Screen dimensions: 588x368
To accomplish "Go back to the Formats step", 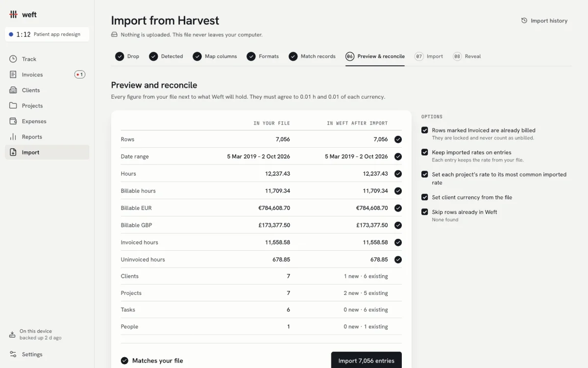I will (263, 56).
